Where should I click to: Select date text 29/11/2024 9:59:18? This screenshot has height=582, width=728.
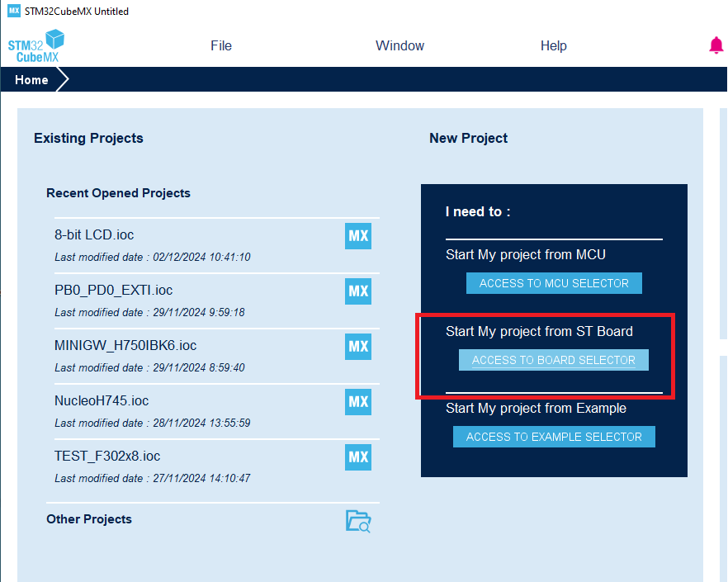(199, 312)
